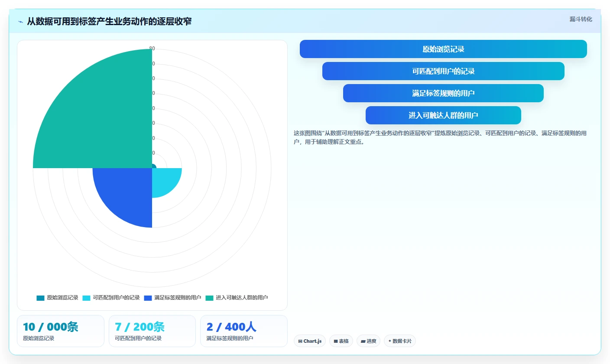610x364 pixels.
Task: Click the lightning icon beside the title
Action: [x=21, y=22]
